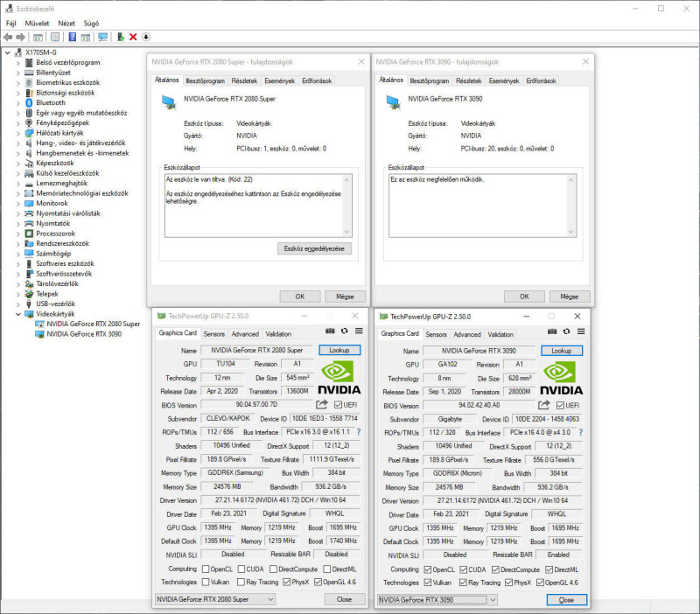Viewport: 700px width, 614px height.
Task: Click Mégse in RTX 3090 properties dialog
Action: (570, 297)
